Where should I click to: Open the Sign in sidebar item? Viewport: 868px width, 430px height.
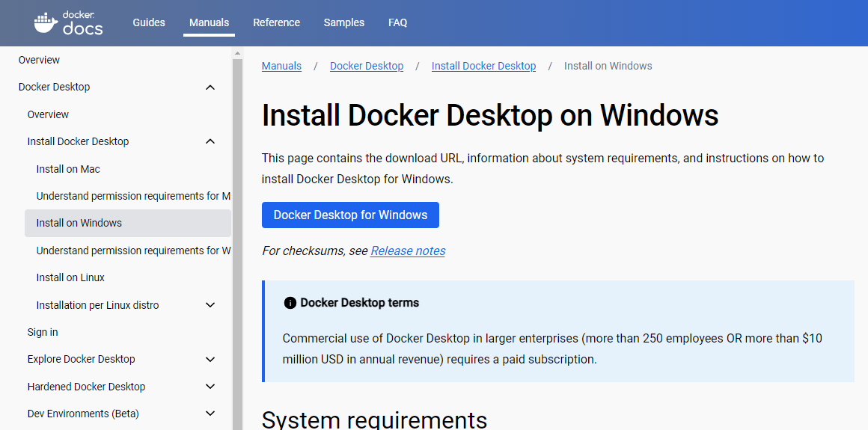[43, 332]
